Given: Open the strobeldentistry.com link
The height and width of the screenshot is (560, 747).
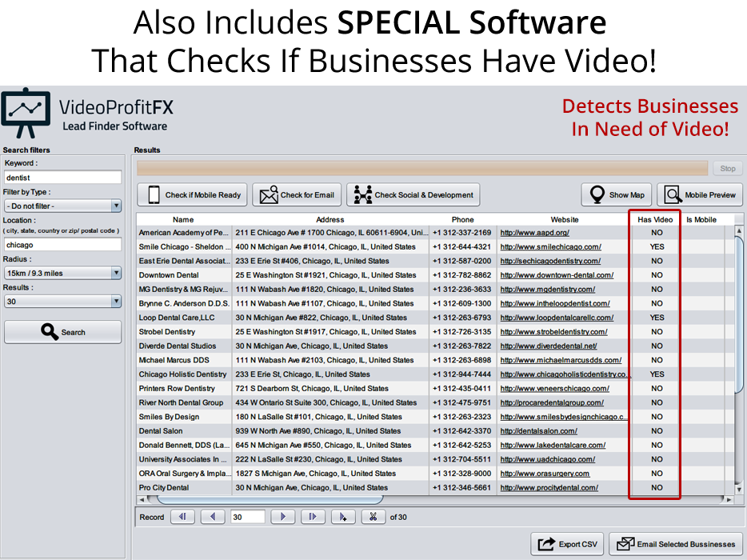Looking at the screenshot, I should (x=553, y=332).
